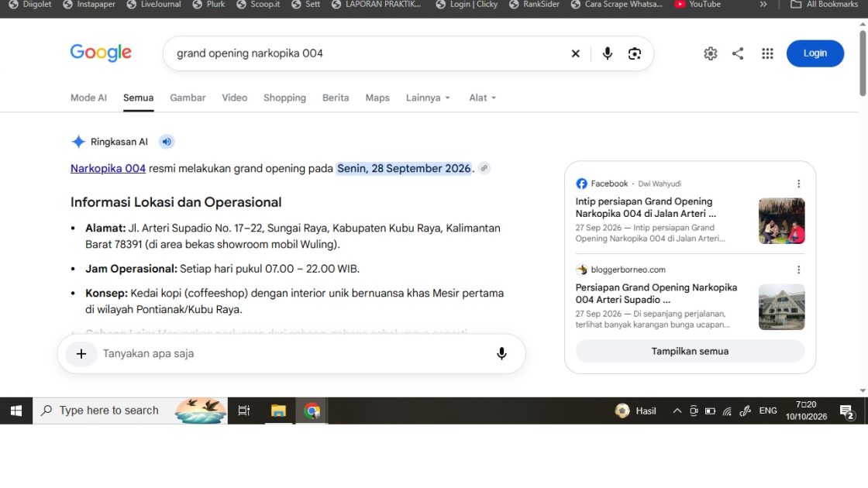Open the Windows notification center
The width and height of the screenshot is (868, 488).
click(x=847, y=411)
